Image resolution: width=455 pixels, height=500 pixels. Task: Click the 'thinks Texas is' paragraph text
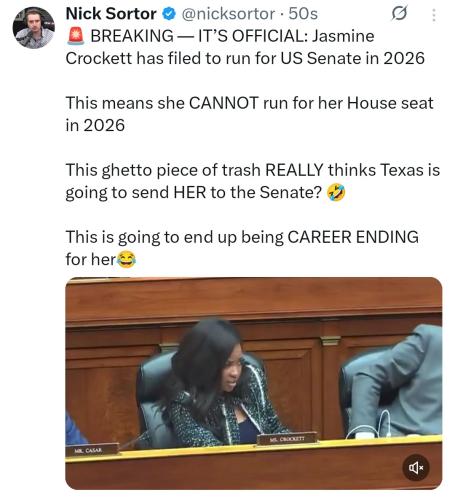click(253, 181)
